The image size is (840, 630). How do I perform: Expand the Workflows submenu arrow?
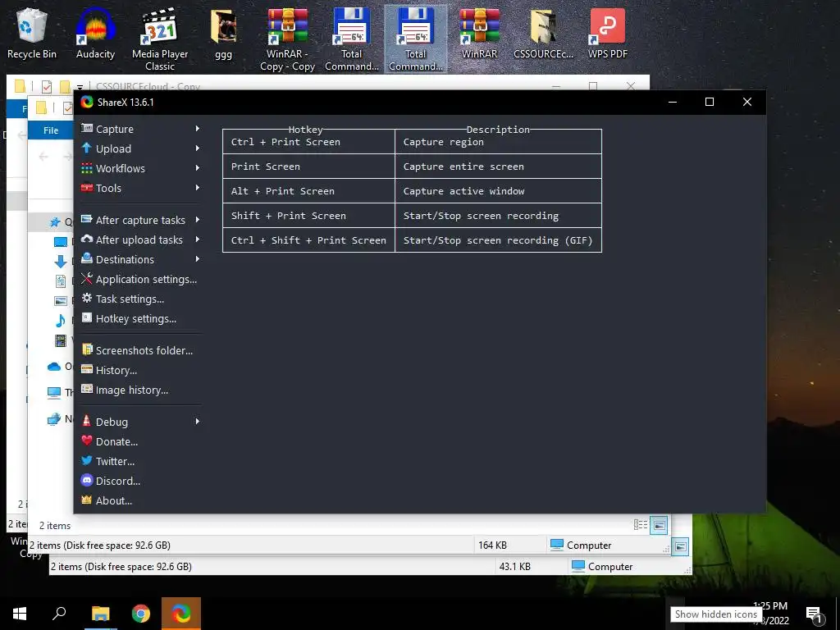coord(197,168)
